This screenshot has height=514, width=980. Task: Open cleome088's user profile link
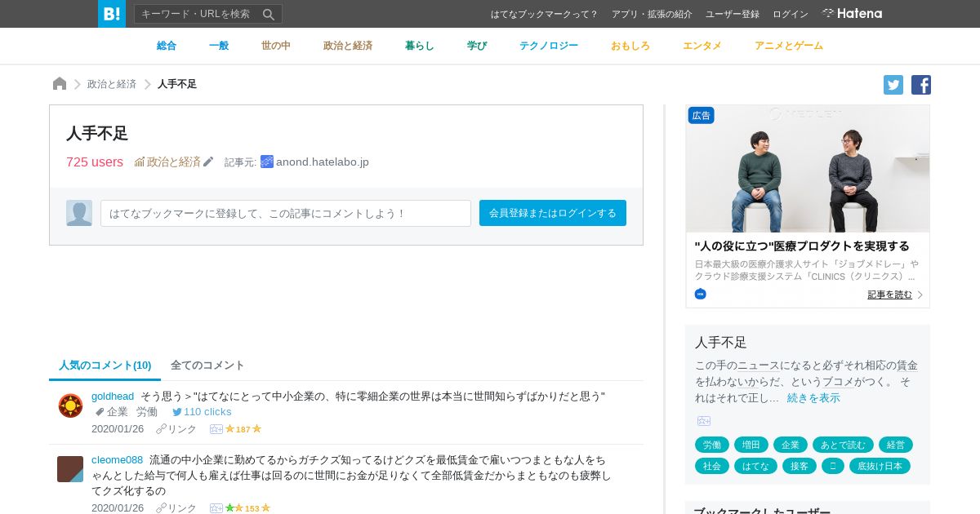[117, 459]
